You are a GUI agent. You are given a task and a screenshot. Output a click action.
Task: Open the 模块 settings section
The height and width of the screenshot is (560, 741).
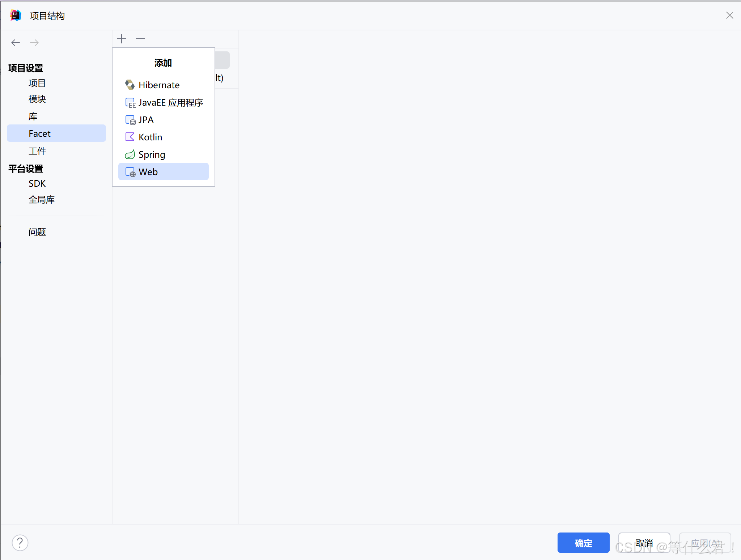[37, 99]
